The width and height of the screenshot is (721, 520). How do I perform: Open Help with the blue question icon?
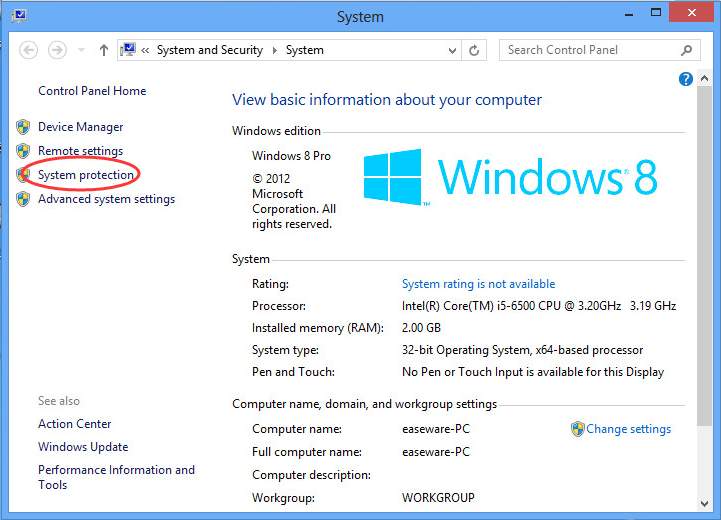coord(686,79)
